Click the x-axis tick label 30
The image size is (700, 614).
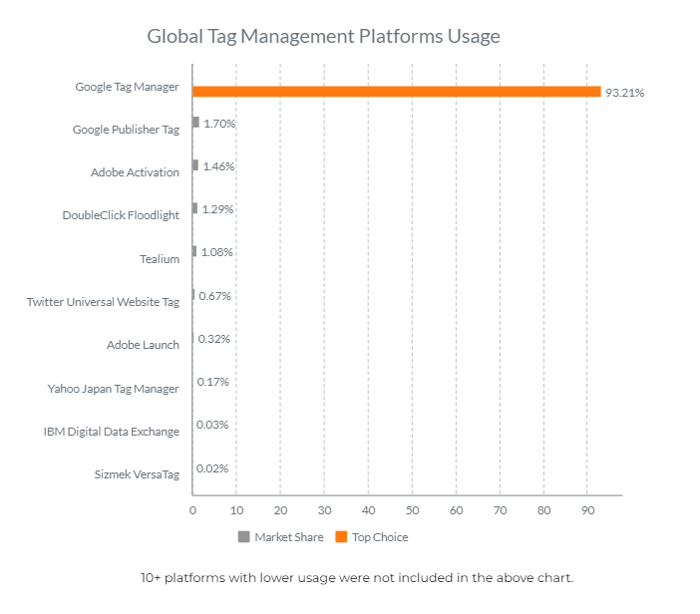[324, 510]
